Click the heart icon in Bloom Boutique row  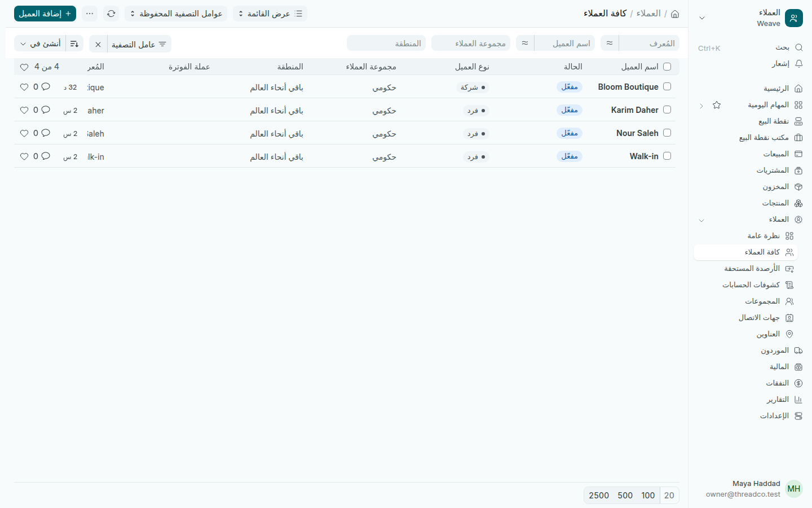[24, 87]
